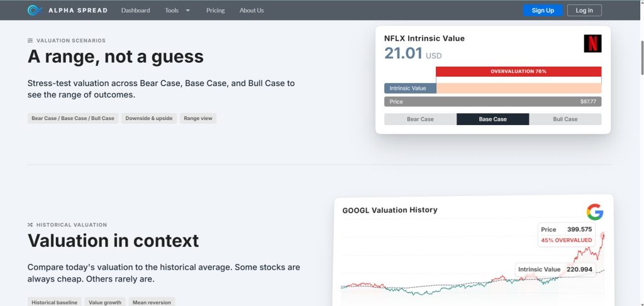Open the About Us page
The height and width of the screenshot is (306, 644).
pyautogui.click(x=252, y=10)
